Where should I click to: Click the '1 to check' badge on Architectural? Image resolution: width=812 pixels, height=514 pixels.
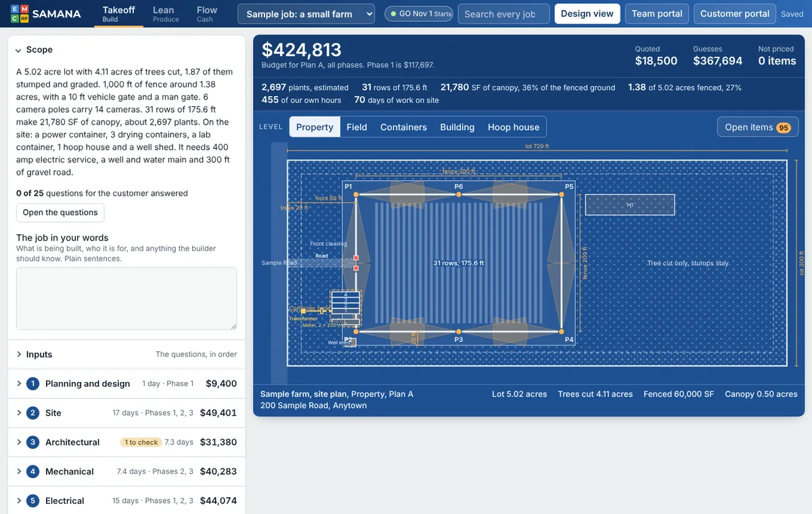pyautogui.click(x=141, y=442)
